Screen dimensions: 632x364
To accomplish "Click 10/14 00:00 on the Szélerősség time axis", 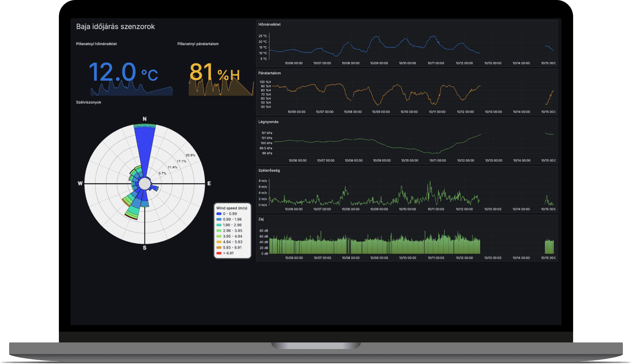I will (x=521, y=209).
